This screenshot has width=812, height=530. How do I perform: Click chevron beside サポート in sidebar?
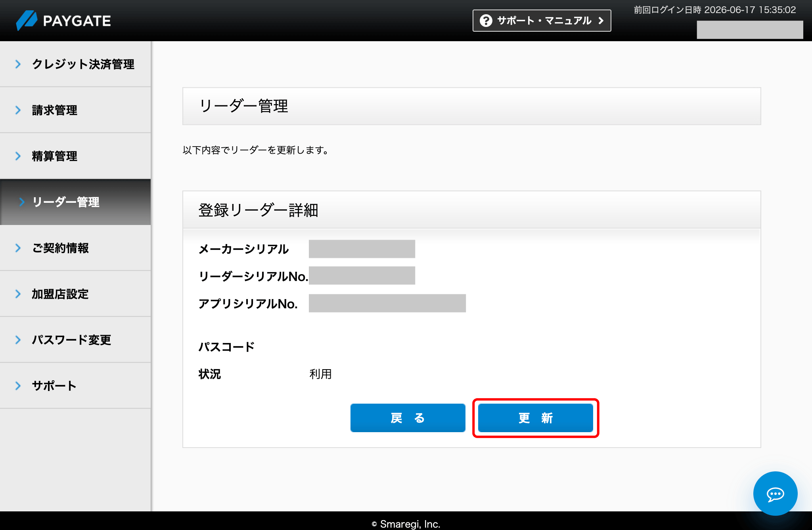(x=18, y=386)
